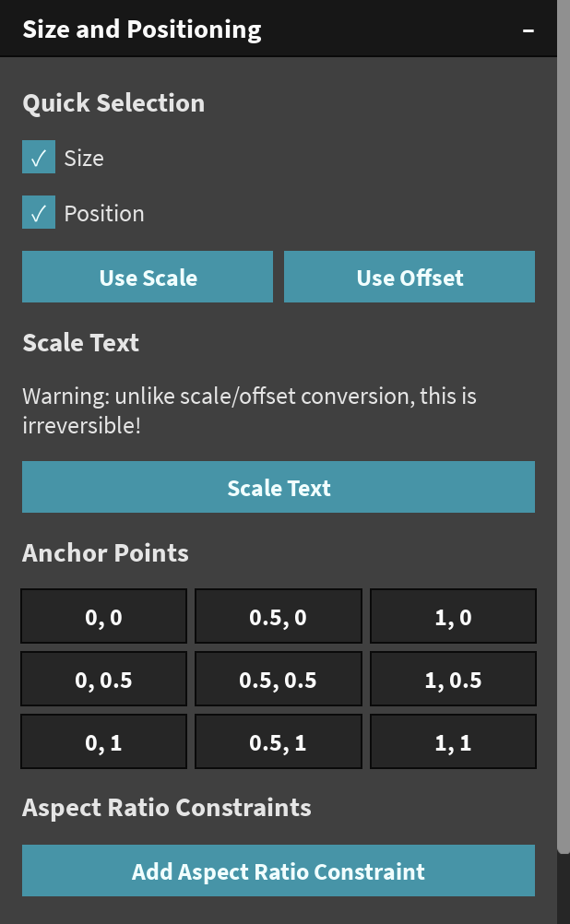Uncheck the Position checkbox

point(39,213)
